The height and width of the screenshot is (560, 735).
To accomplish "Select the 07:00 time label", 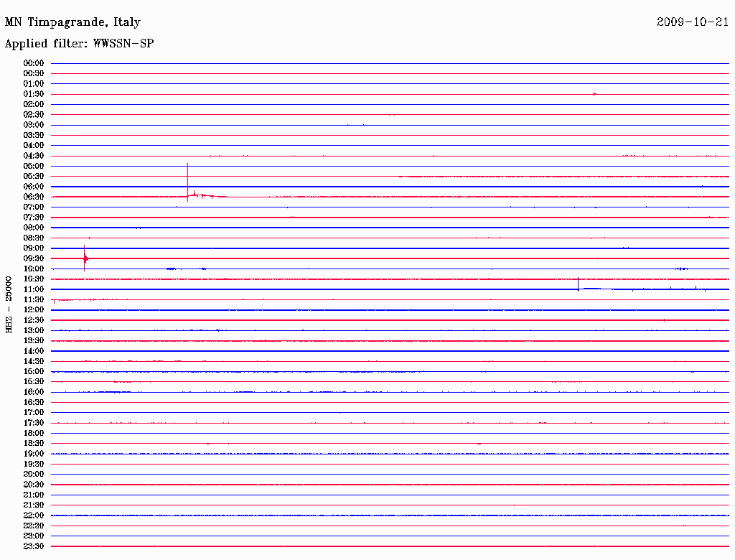I will 34,207.
